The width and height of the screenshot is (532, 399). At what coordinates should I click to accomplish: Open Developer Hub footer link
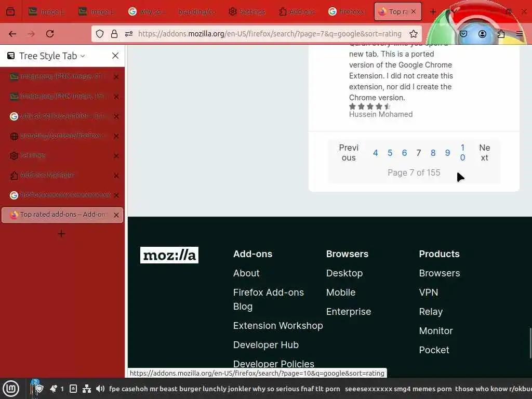pyautogui.click(x=265, y=345)
